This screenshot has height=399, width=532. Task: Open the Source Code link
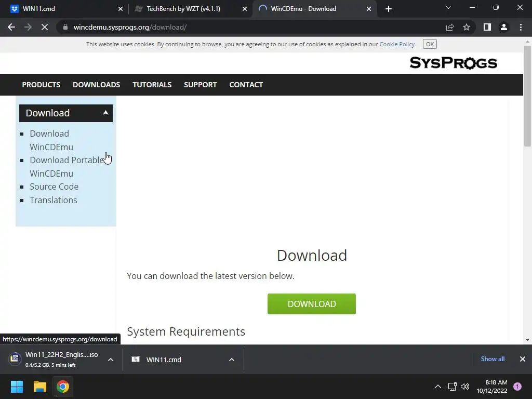coord(54,187)
